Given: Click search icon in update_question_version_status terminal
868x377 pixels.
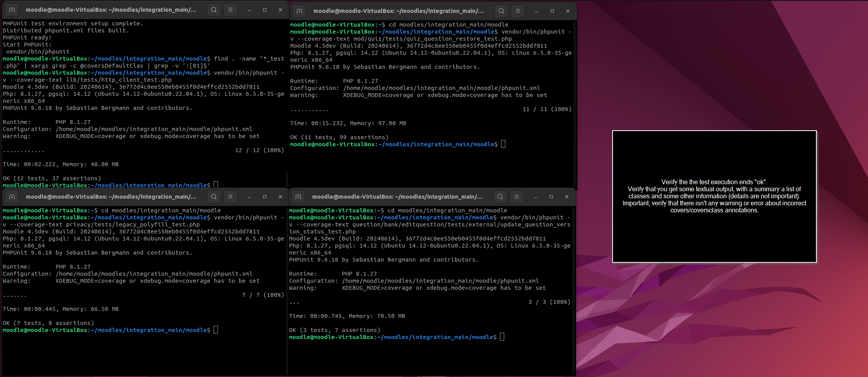Looking at the screenshot, I should (x=500, y=197).
